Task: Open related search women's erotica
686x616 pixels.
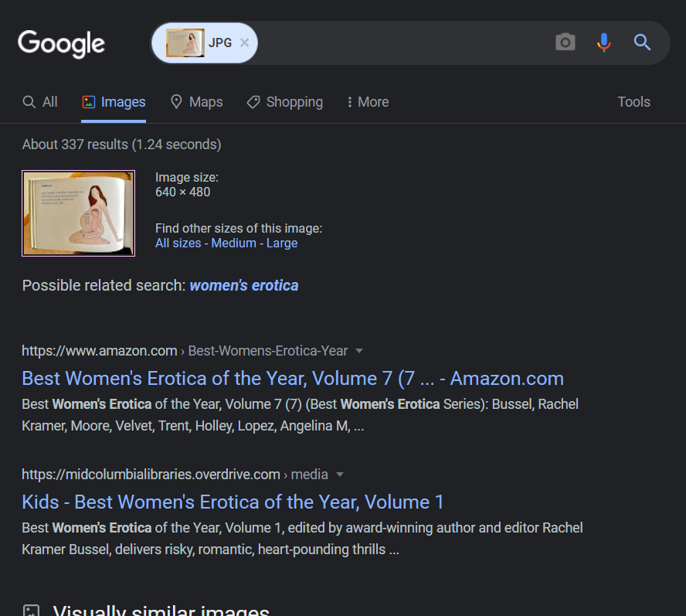Action: click(x=243, y=285)
